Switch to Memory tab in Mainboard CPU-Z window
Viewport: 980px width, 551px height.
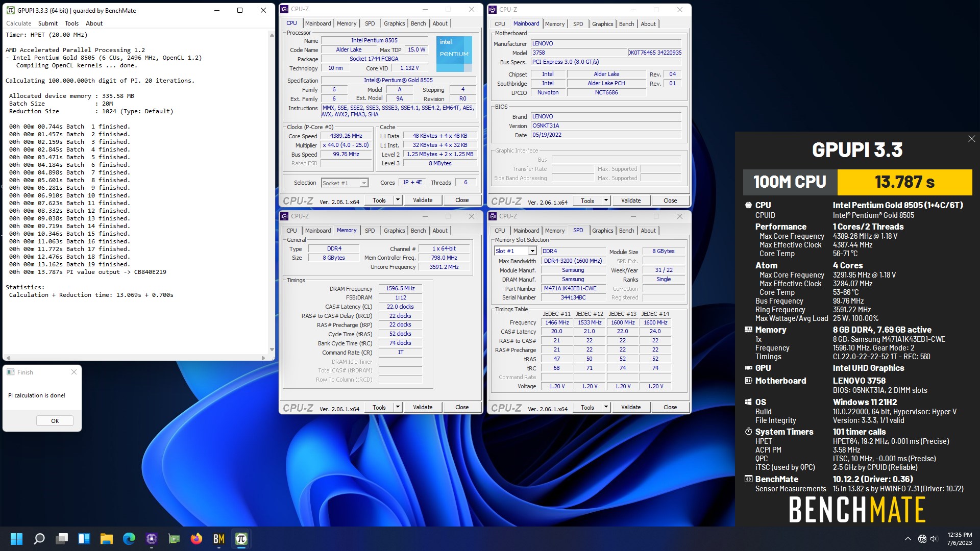pyautogui.click(x=555, y=24)
